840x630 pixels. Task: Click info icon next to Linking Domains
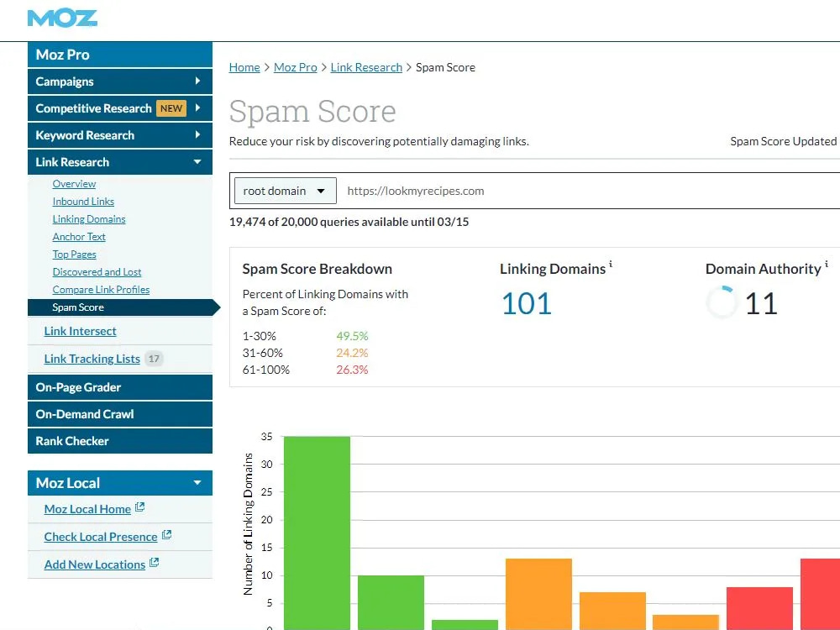(610, 264)
